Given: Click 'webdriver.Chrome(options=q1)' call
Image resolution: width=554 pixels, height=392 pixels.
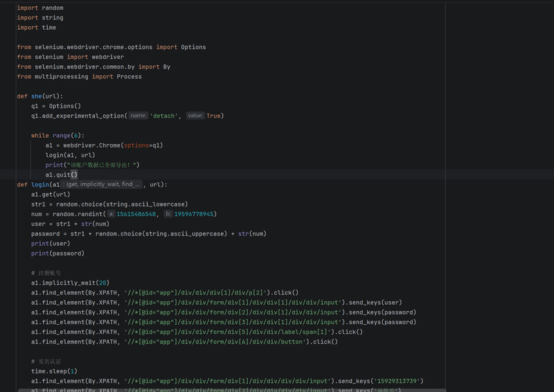Looking at the screenshot, I should tap(113, 145).
